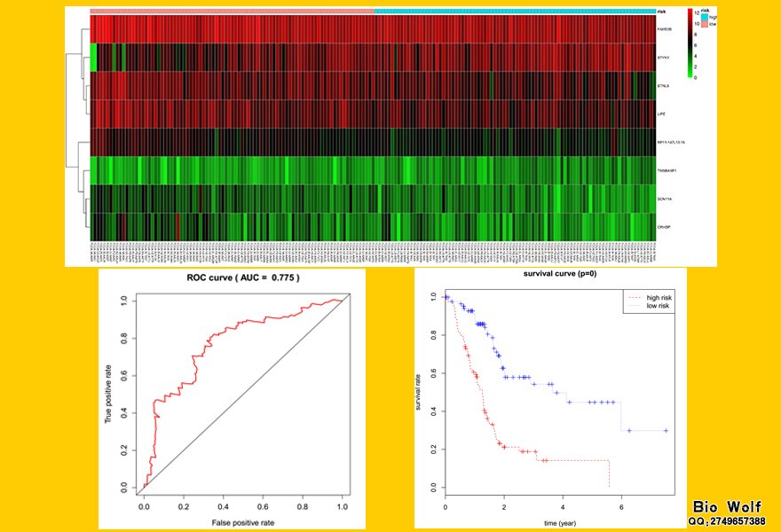Click the 12 value on heatmap color scale
This screenshot has width=781, height=532.
tap(697, 13)
